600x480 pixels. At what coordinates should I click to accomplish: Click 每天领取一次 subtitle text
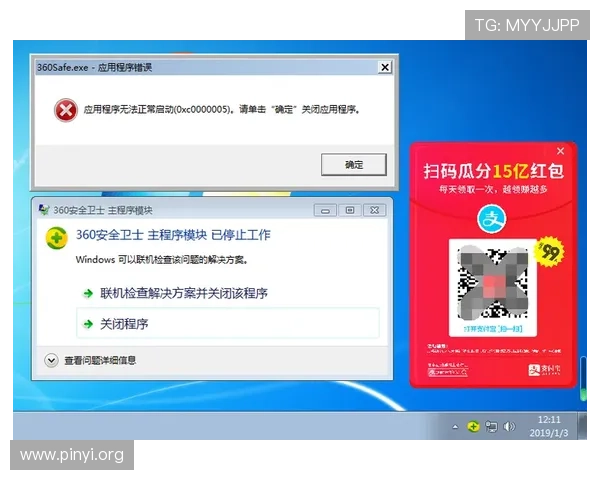tap(494, 189)
